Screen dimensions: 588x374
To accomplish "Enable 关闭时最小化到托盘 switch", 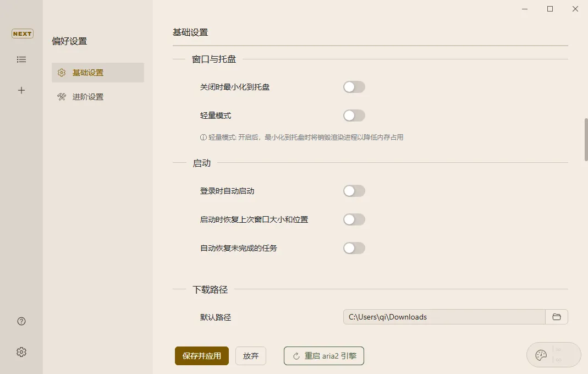I will tap(354, 87).
